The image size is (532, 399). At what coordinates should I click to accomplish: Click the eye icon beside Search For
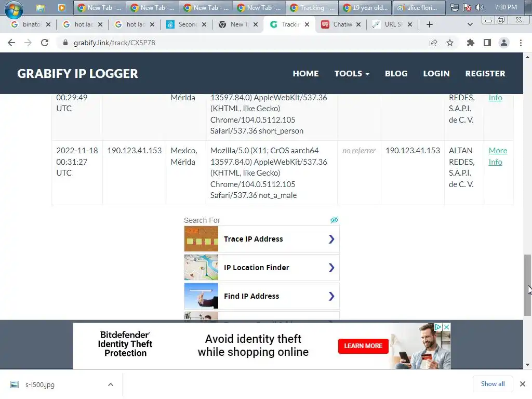(334, 220)
